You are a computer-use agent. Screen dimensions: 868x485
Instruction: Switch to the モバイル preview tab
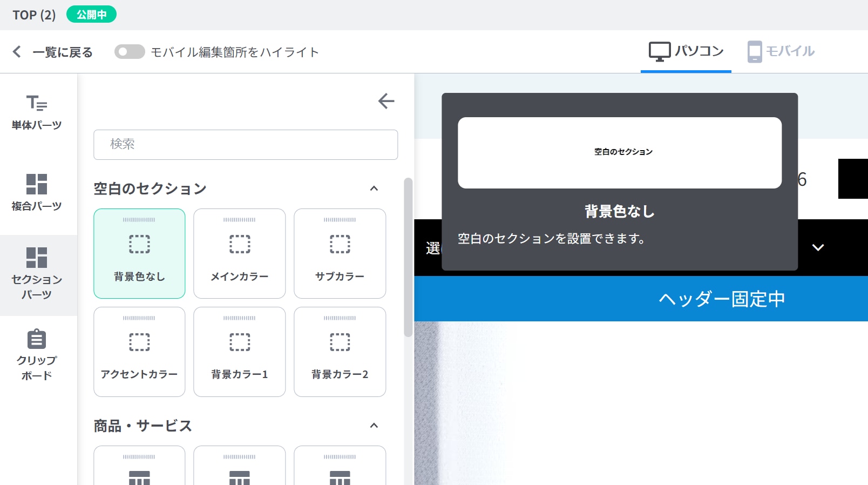[781, 52]
